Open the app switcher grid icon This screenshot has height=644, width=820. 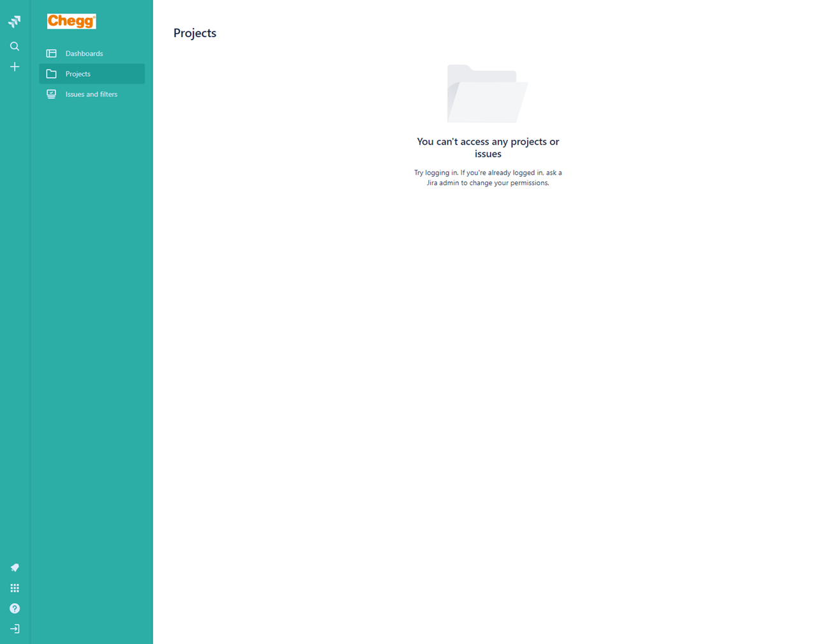tap(15, 588)
